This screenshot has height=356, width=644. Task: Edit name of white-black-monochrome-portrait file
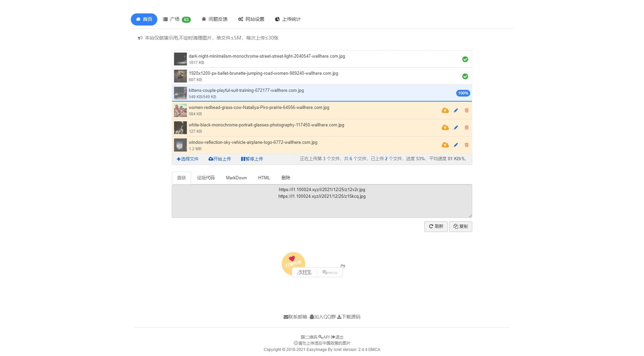pyautogui.click(x=456, y=127)
